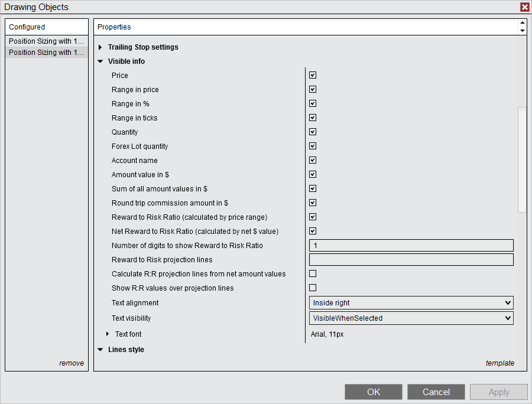The height and width of the screenshot is (404, 532).
Task: Click the remove link
Action: pos(72,363)
